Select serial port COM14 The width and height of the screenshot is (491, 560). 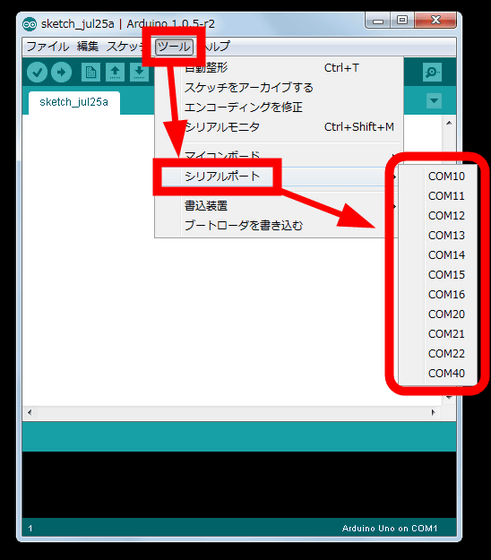coord(438,255)
